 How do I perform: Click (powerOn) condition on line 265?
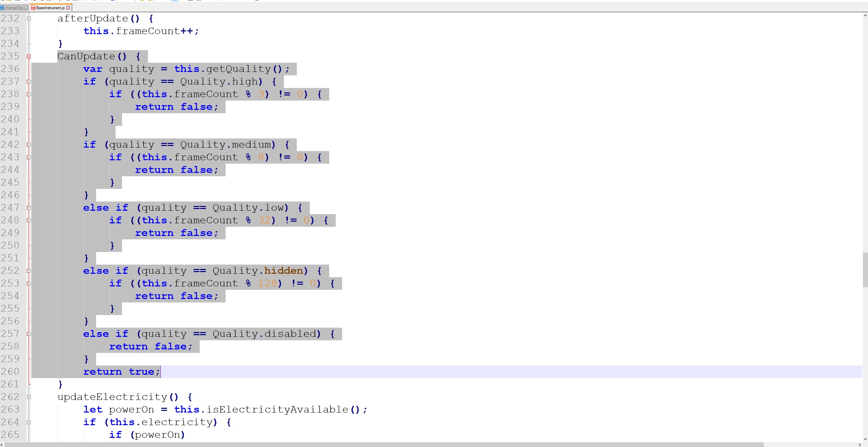(157, 435)
